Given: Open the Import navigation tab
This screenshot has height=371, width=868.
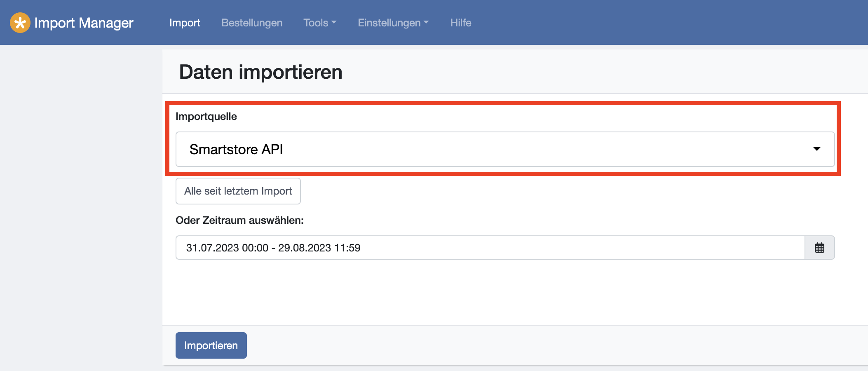Looking at the screenshot, I should coord(185,23).
